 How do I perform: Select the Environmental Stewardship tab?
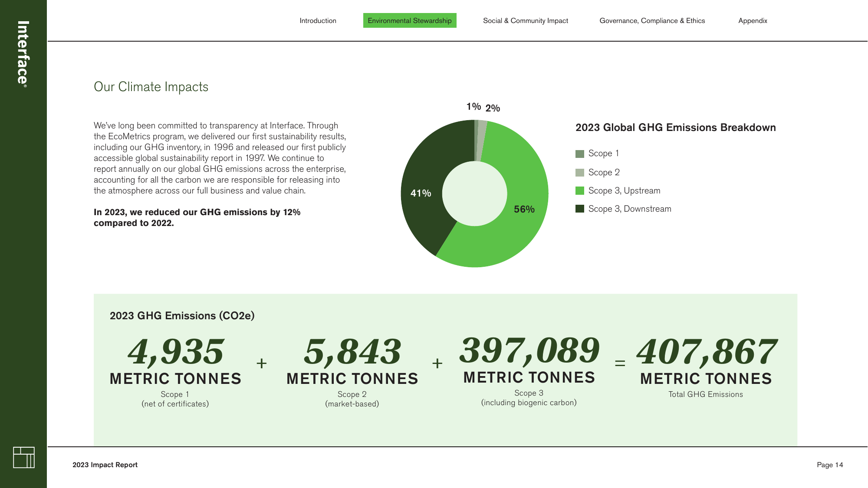pyautogui.click(x=410, y=20)
